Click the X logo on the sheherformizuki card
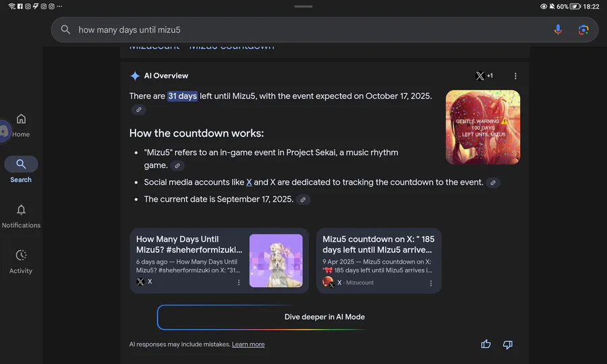 pyautogui.click(x=140, y=282)
